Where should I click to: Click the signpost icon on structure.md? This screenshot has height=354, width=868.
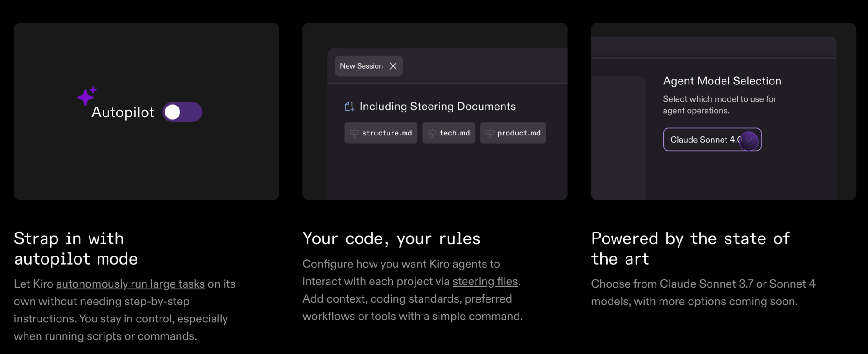pos(354,133)
